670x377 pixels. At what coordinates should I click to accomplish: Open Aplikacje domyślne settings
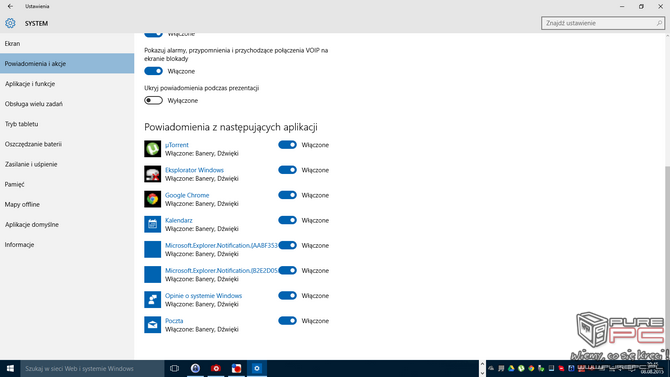[67, 224]
